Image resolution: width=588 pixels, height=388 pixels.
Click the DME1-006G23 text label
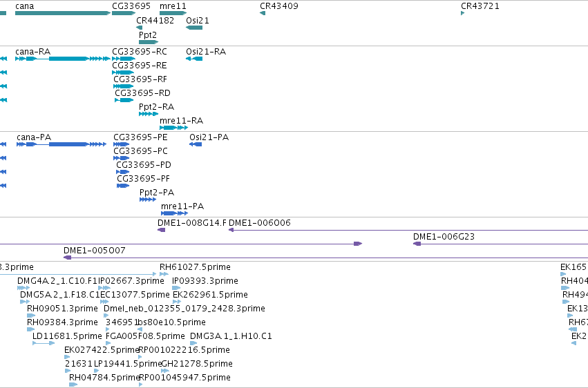(444, 237)
